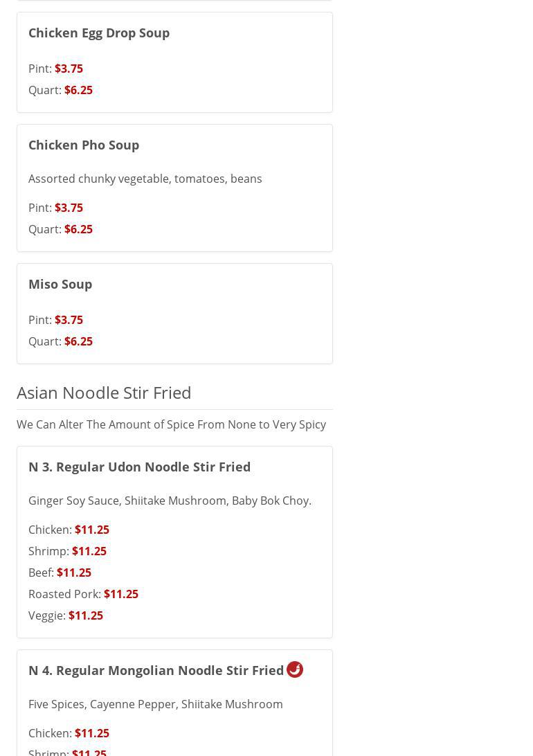This screenshot has height=756, width=533.
Task: Open the Chicken Egg Drop Soup item
Action: pos(99,33)
